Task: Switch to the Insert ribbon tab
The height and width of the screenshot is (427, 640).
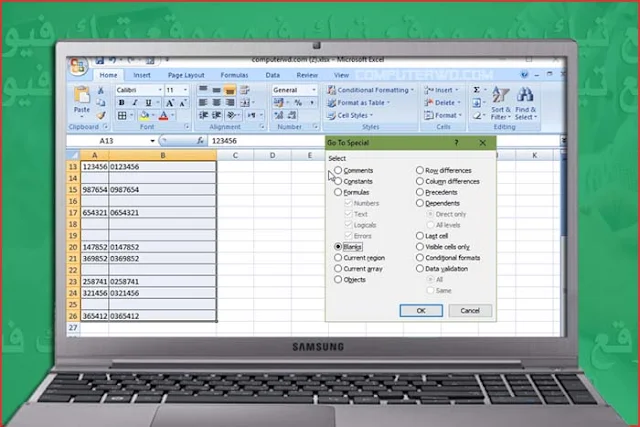Action: [142, 75]
